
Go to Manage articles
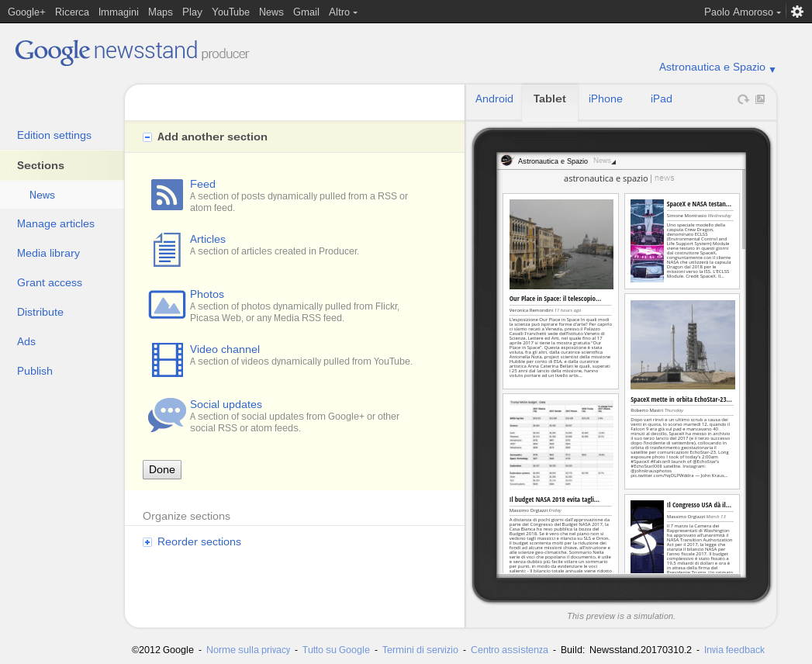point(56,223)
